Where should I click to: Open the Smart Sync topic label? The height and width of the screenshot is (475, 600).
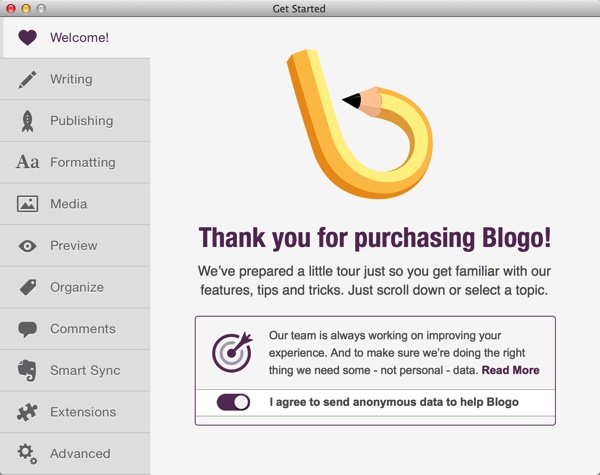point(85,371)
